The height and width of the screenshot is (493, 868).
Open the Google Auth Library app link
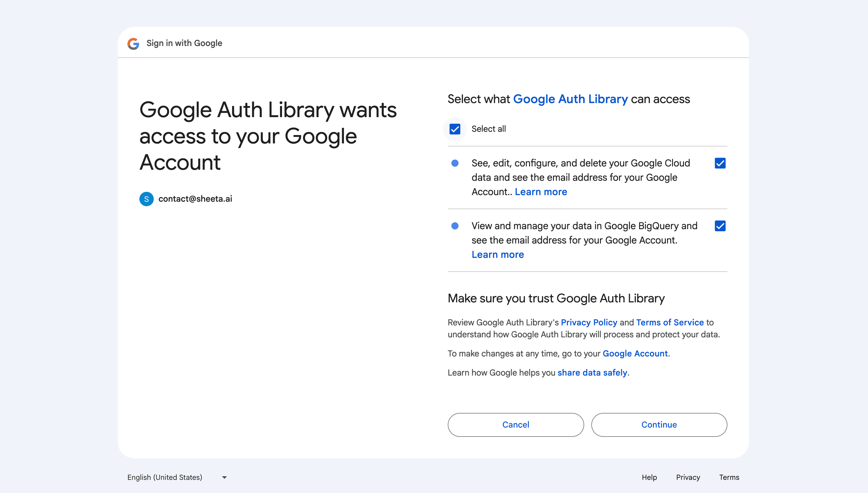[x=571, y=99]
